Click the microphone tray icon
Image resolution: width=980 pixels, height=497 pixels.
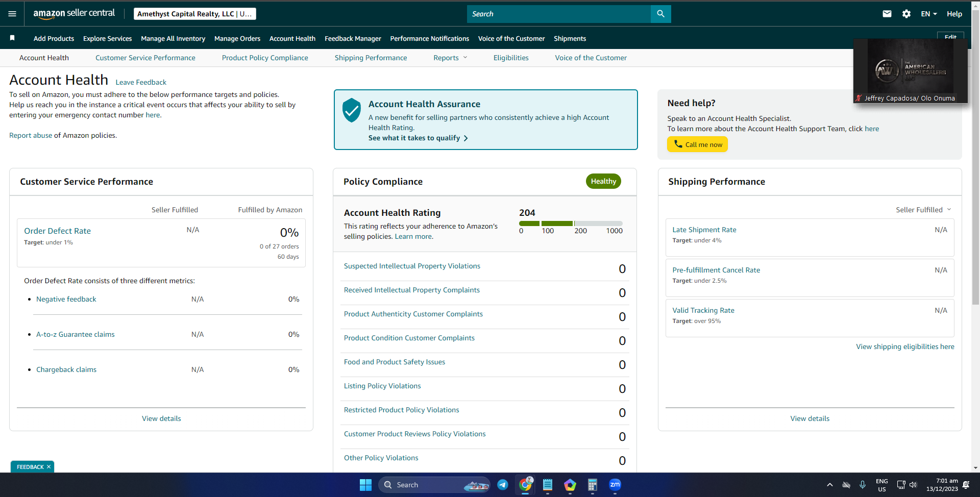pyautogui.click(x=863, y=485)
